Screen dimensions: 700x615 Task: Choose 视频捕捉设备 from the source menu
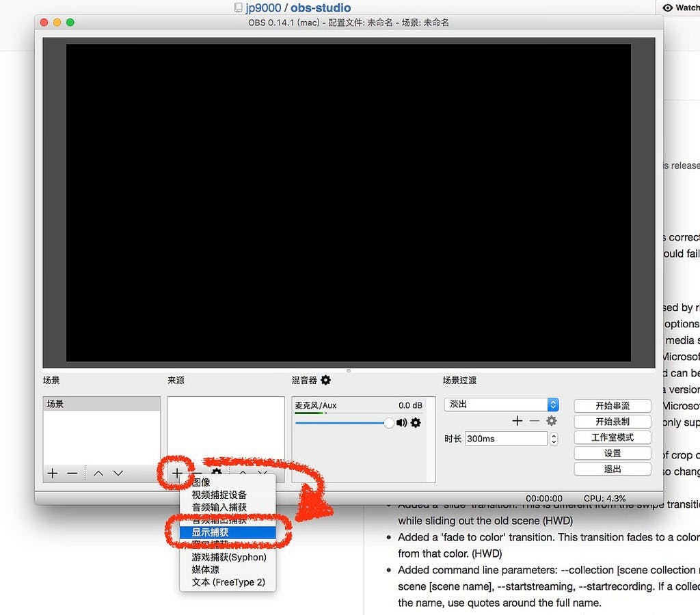[x=228, y=495]
